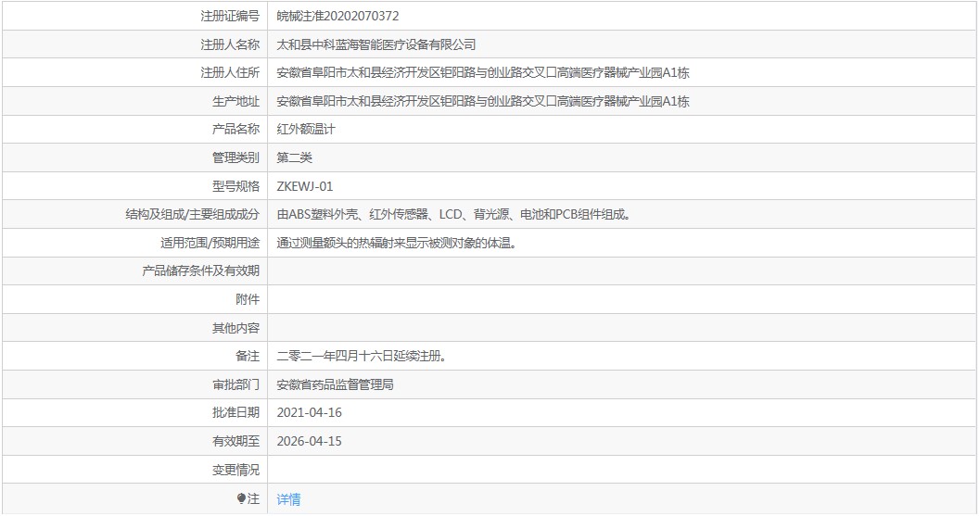Click intended use text 通过测量额头的热辐射
The image size is (980, 516).
[398, 243]
